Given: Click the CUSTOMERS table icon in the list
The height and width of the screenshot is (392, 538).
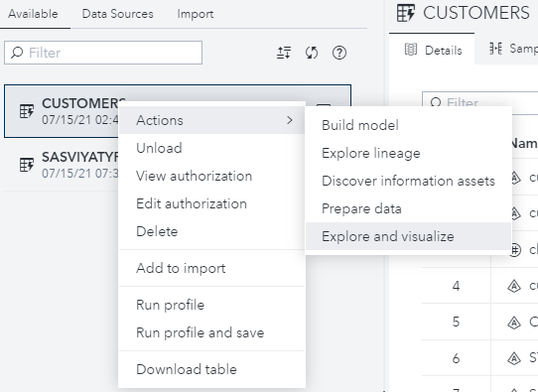Looking at the screenshot, I should click(x=27, y=111).
